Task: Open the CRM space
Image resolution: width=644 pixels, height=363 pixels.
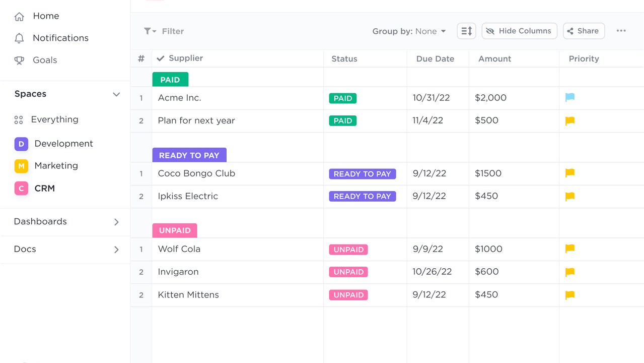Action: (x=44, y=188)
